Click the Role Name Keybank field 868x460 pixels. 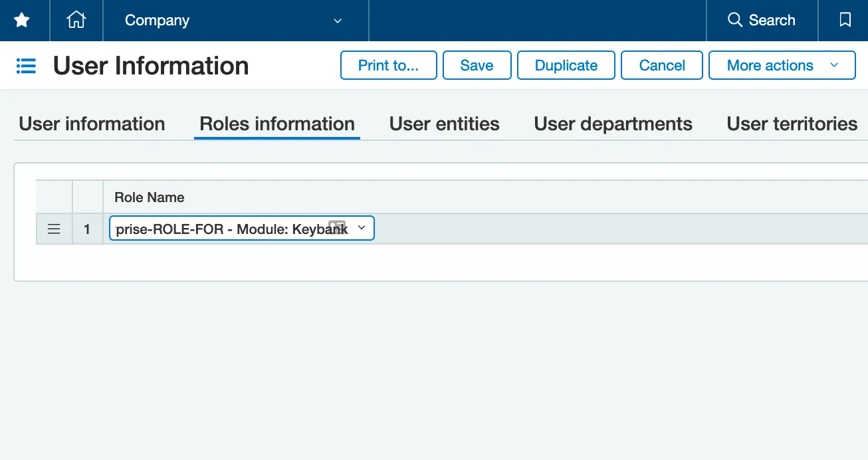pos(241,229)
